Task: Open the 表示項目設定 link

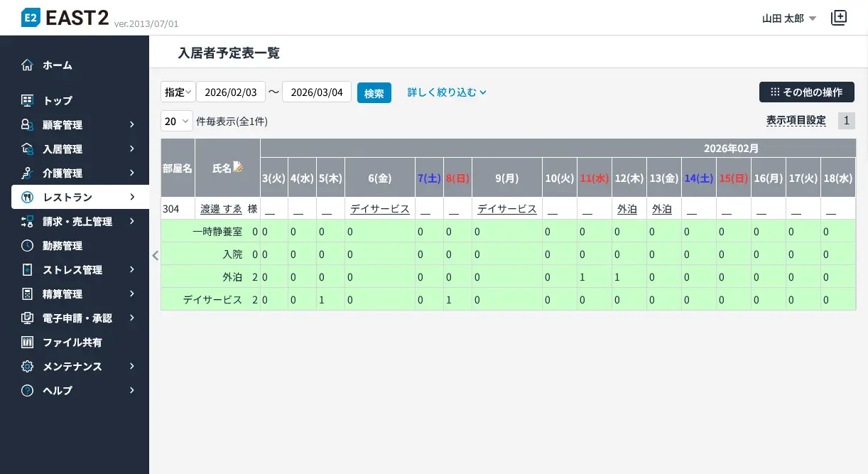Action: 796,121
